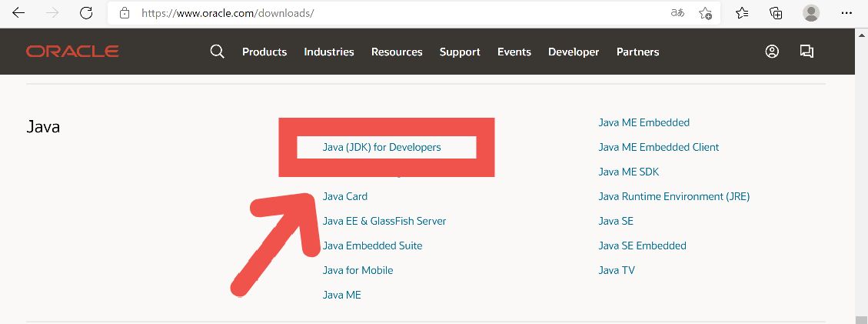Screen dimensions: 868x324
Task: Go back using the browser back arrow
Action: tap(18, 13)
